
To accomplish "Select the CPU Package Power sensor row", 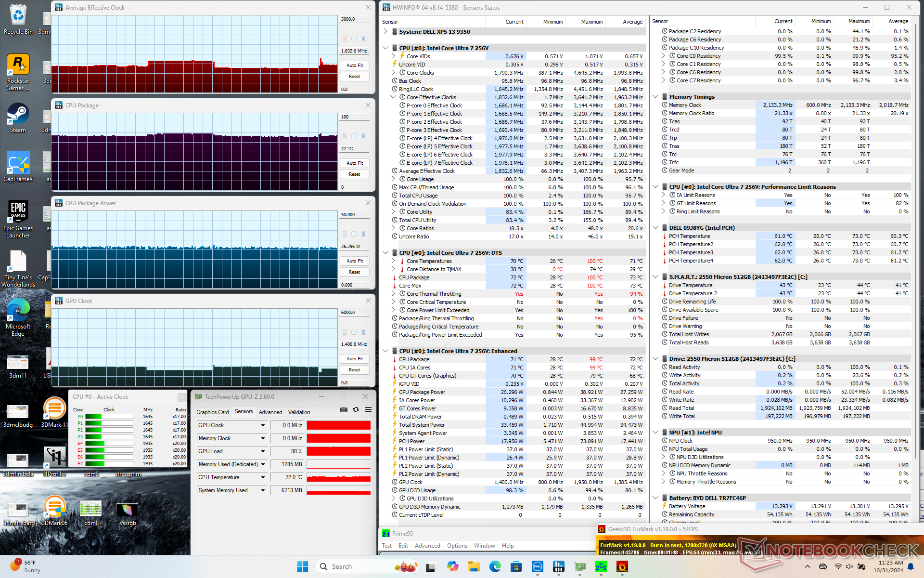I will coord(517,392).
